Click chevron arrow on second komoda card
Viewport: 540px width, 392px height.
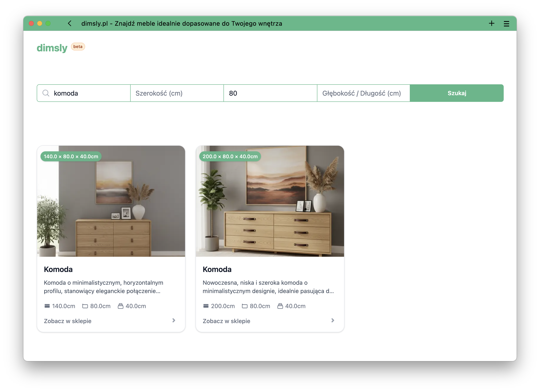(x=333, y=321)
